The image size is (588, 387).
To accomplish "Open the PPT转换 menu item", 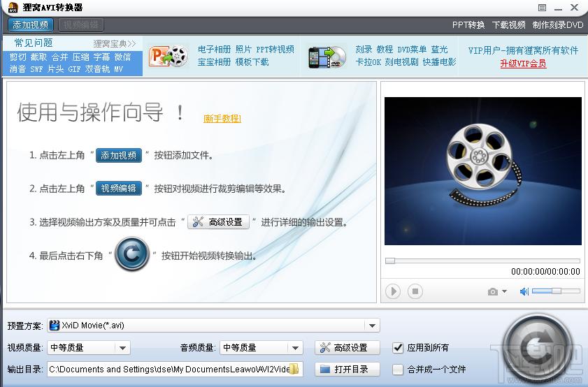I will click(x=468, y=25).
